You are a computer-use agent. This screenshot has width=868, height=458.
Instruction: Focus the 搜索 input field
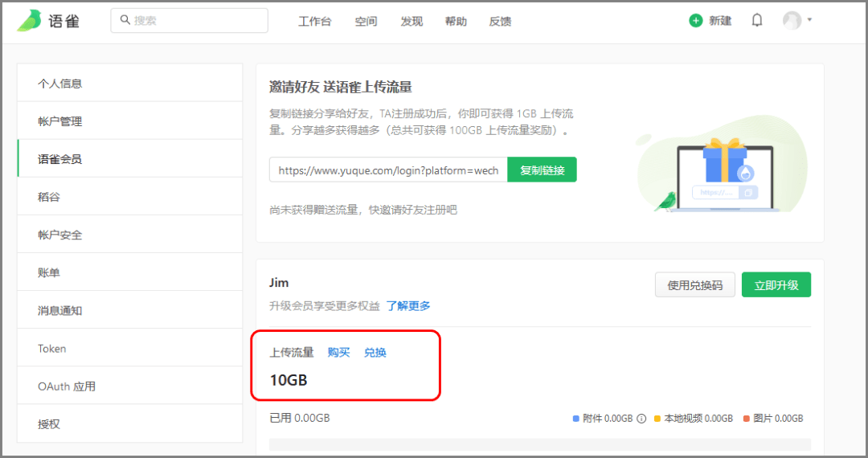(190, 20)
